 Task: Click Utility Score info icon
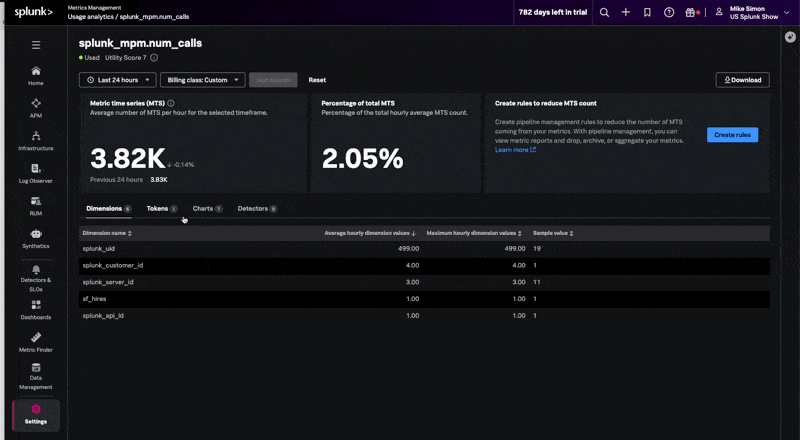(x=154, y=58)
